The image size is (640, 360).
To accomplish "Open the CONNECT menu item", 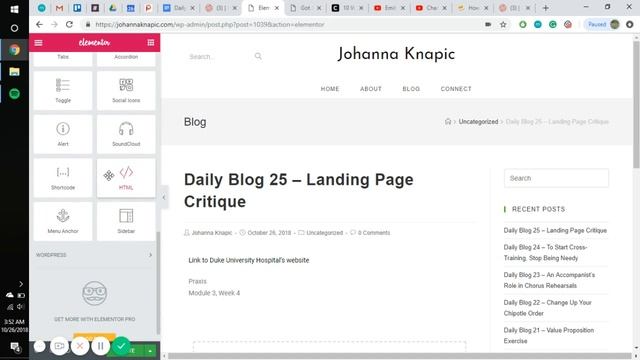I will (456, 89).
